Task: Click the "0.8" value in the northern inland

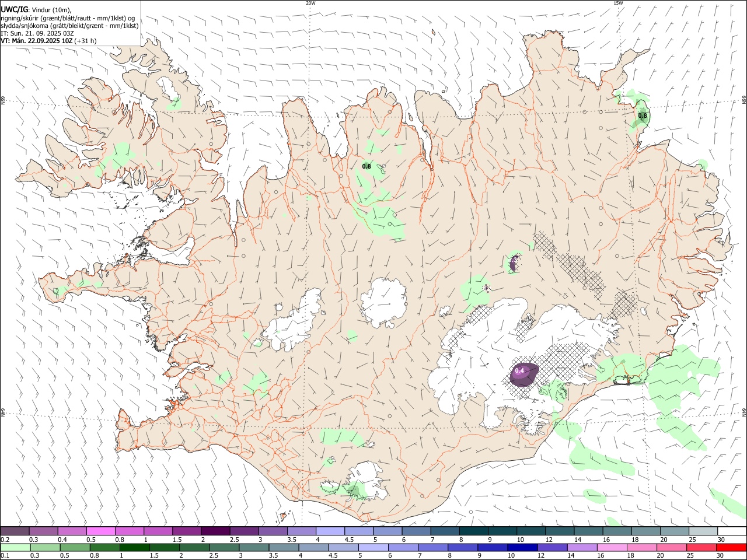Action: [366, 167]
